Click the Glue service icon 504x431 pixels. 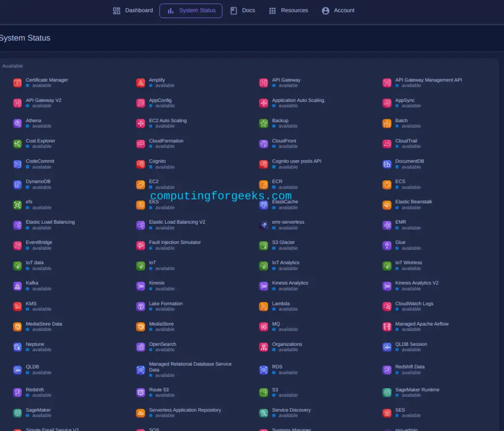click(x=387, y=245)
